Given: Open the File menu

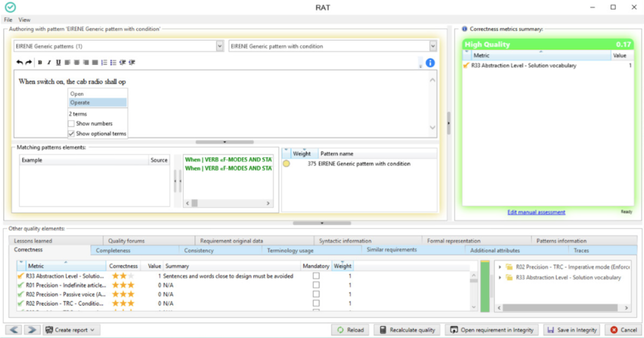Looking at the screenshot, I should click(x=8, y=20).
